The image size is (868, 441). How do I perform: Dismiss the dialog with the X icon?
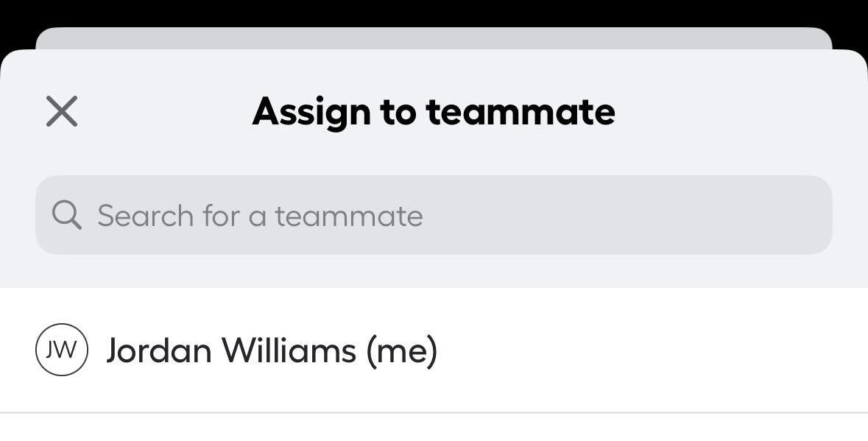[x=61, y=110]
